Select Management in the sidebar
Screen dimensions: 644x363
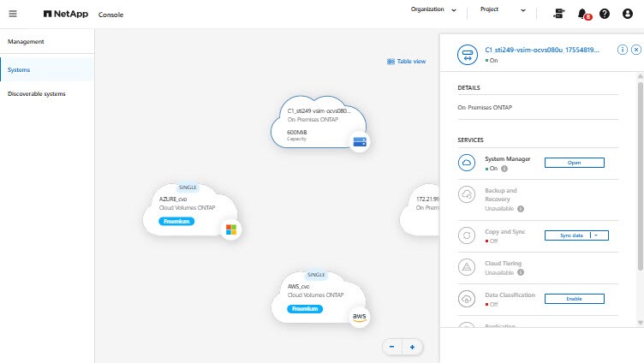[x=26, y=41]
